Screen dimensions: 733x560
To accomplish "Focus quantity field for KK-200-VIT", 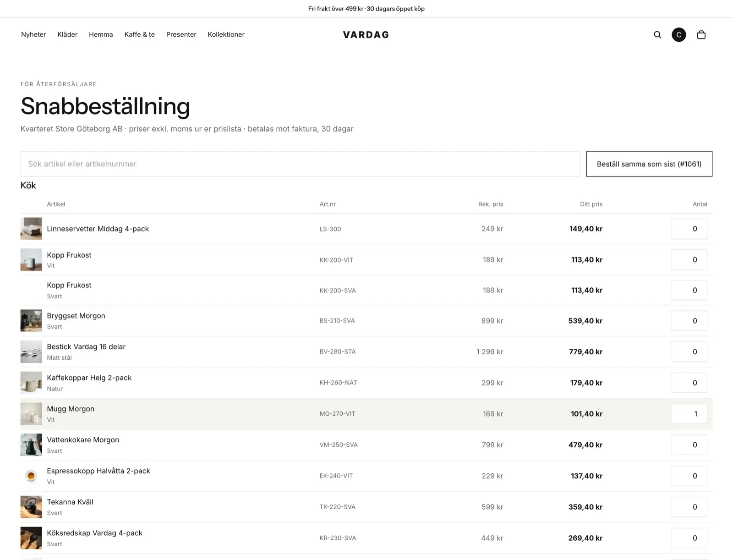I will 689,260.
